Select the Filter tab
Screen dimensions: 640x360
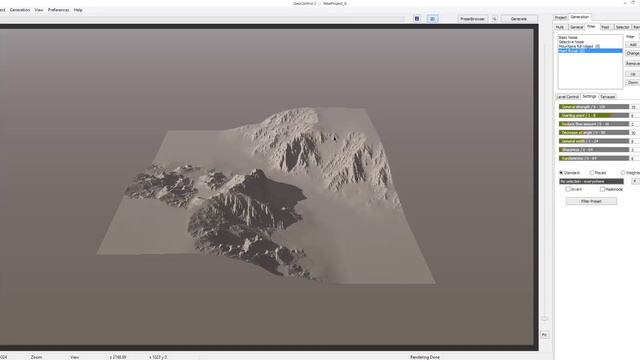(591, 27)
